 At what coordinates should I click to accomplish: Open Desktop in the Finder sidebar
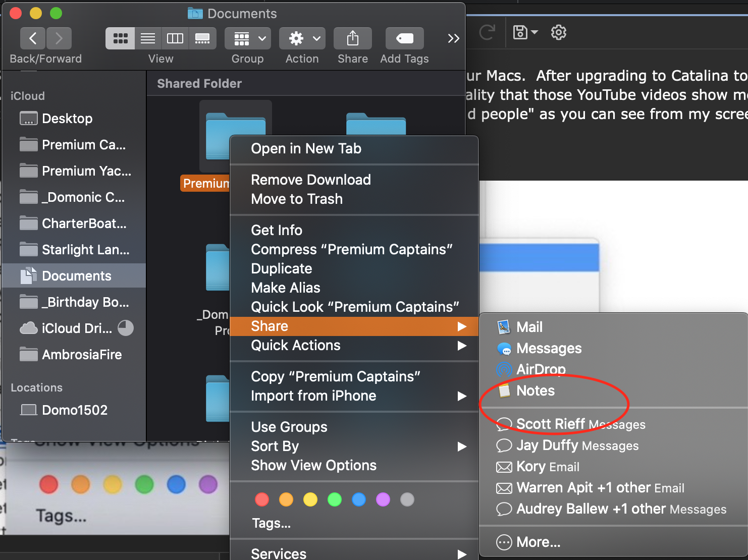coord(74,119)
